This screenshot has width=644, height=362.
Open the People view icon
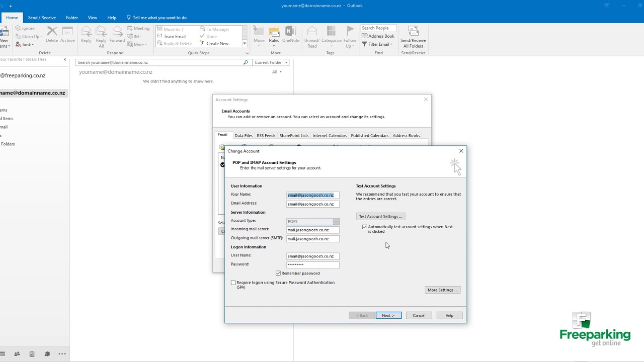click(17, 354)
